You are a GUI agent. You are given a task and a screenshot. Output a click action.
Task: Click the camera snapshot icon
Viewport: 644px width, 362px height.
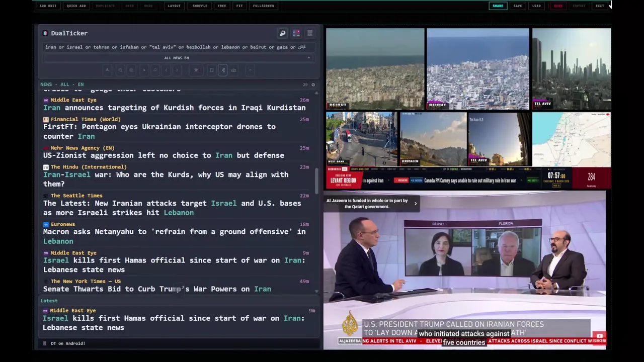click(x=233, y=70)
